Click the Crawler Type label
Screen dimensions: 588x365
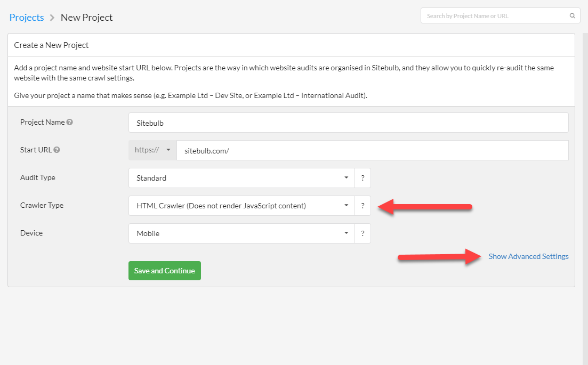pos(42,205)
